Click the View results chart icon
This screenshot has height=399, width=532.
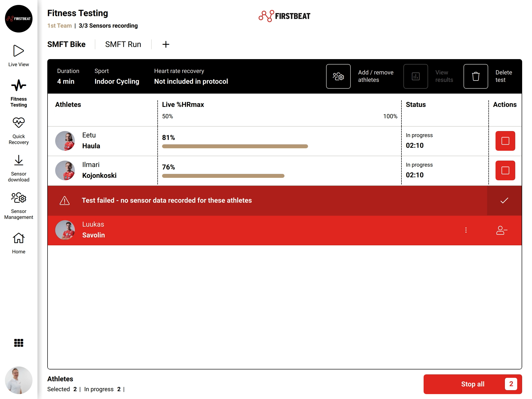416,76
